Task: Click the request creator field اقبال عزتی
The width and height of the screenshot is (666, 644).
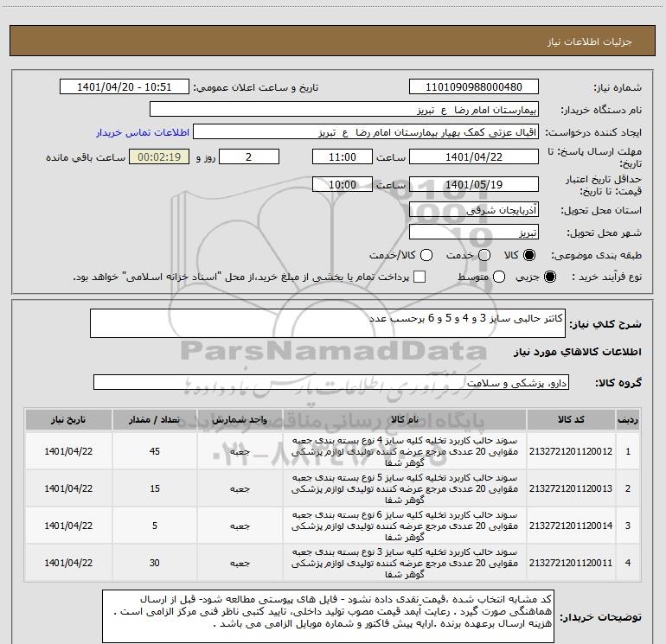Action: [366, 132]
